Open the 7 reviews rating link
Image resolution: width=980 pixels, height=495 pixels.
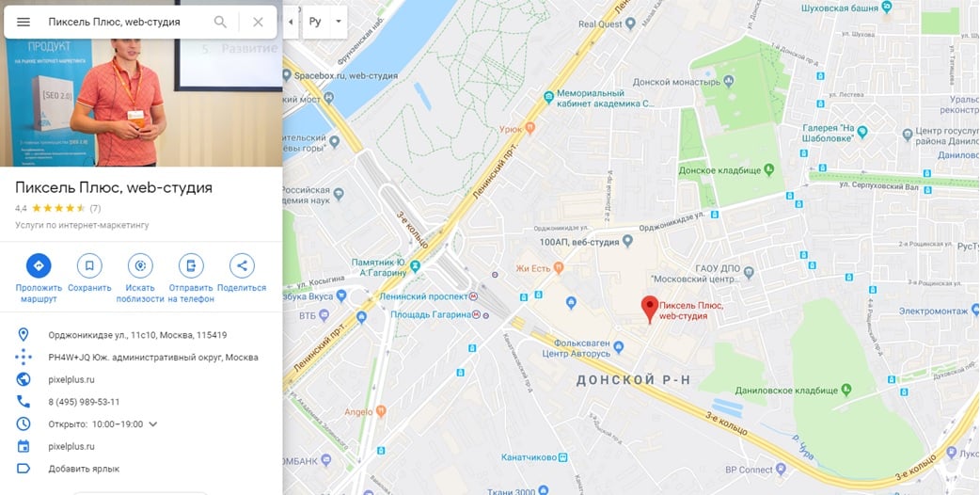coord(95,208)
